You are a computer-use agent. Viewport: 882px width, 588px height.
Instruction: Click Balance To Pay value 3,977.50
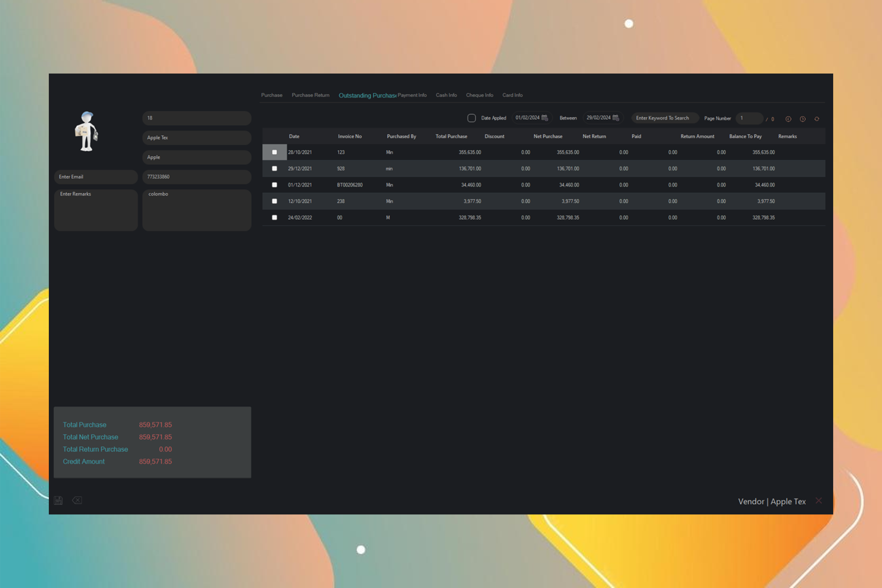pyautogui.click(x=766, y=201)
